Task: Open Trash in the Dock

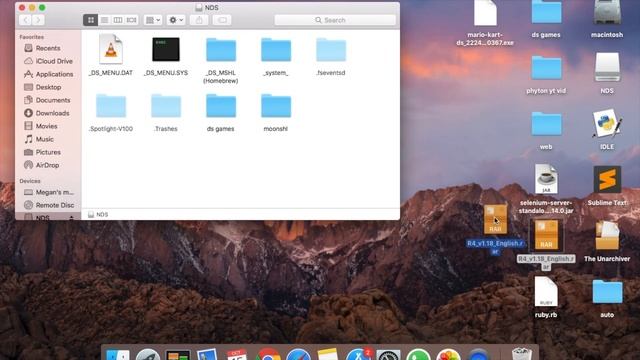Action: [x=522, y=354]
